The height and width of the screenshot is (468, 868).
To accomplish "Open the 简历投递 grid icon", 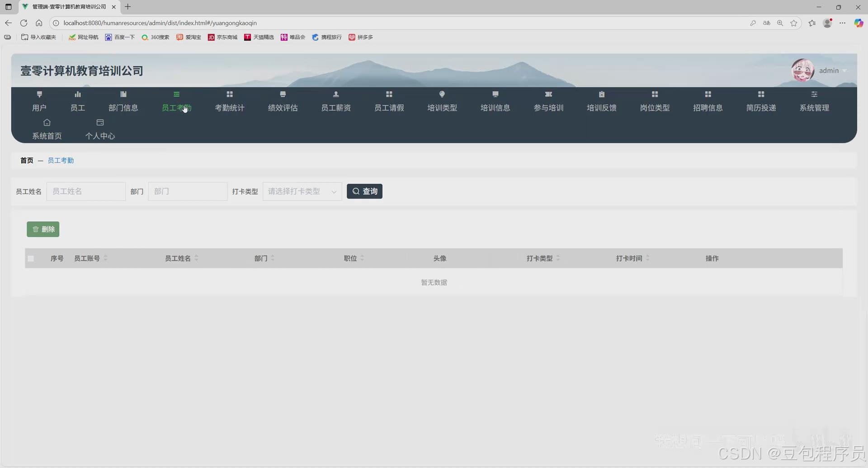I will (x=761, y=94).
